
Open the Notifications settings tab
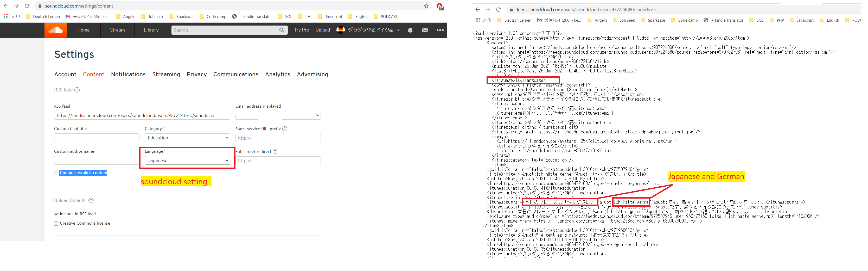128,74
